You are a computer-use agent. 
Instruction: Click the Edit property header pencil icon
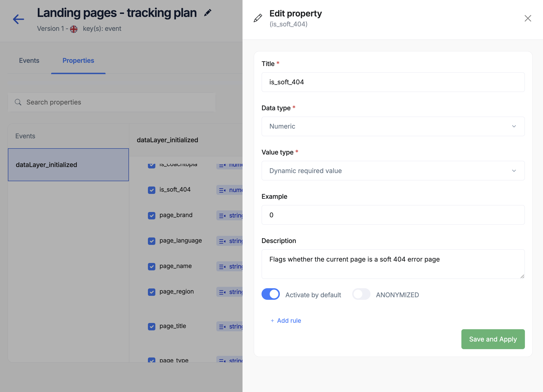click(x=258, y=18)
